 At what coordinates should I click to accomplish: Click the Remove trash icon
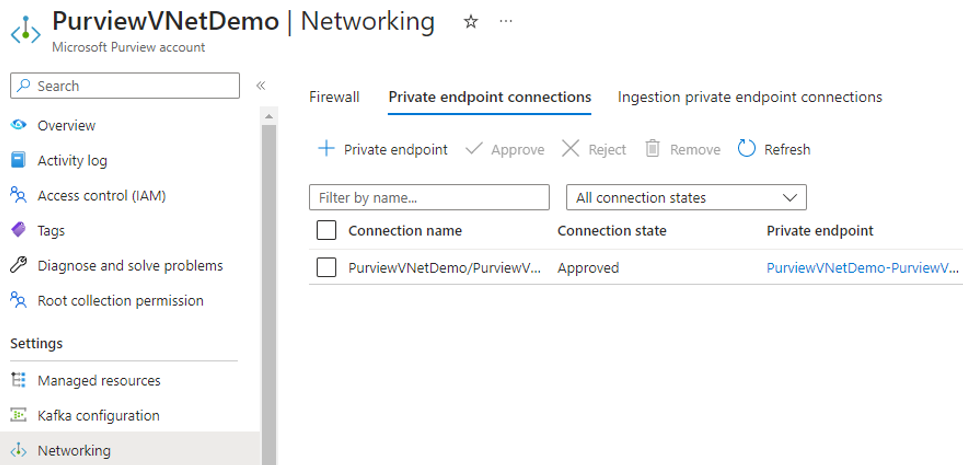(x=652, y=149)
